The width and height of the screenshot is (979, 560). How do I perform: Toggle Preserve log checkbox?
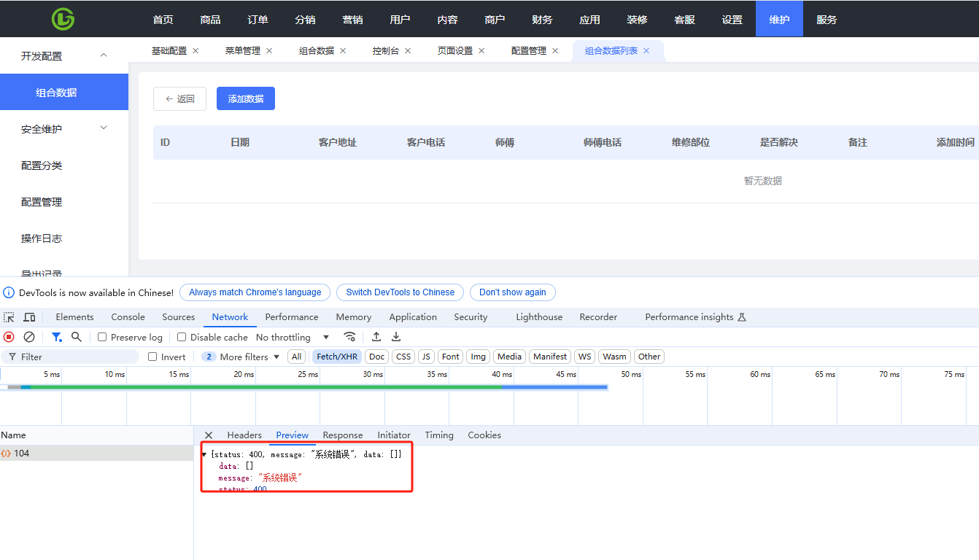coord(102,337)
